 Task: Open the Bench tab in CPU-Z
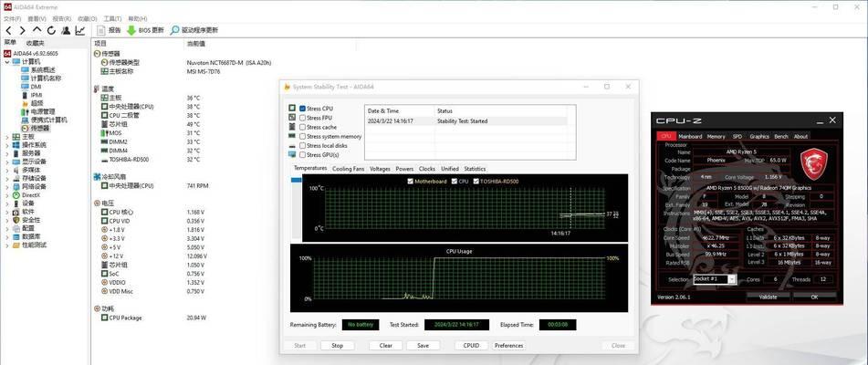(781, 136)
